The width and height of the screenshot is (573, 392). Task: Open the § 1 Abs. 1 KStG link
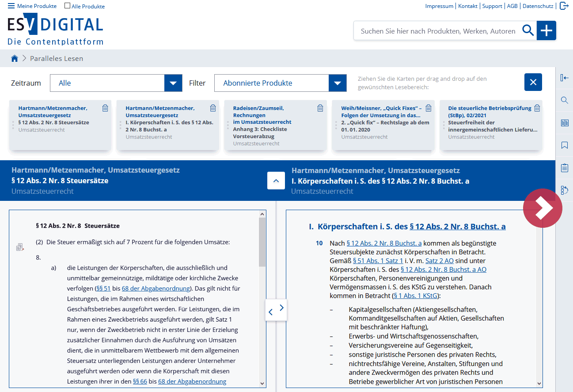point(414,295)
